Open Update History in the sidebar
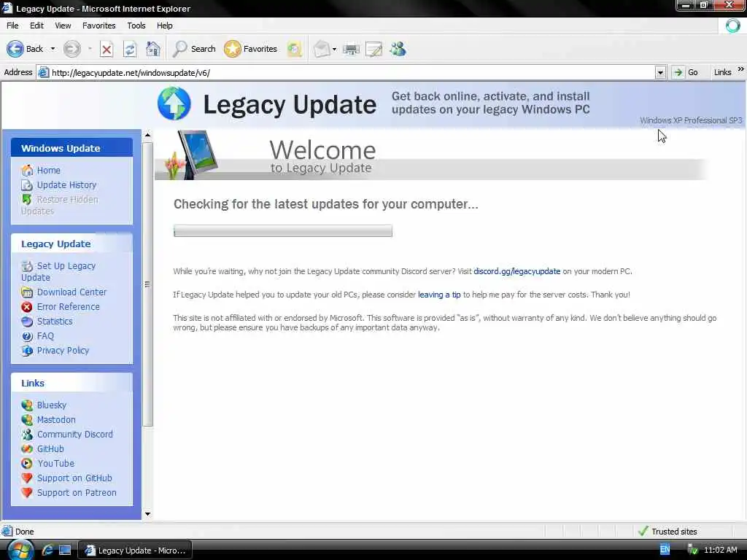This screenshot has width=747, height=560. pos(66,184)
